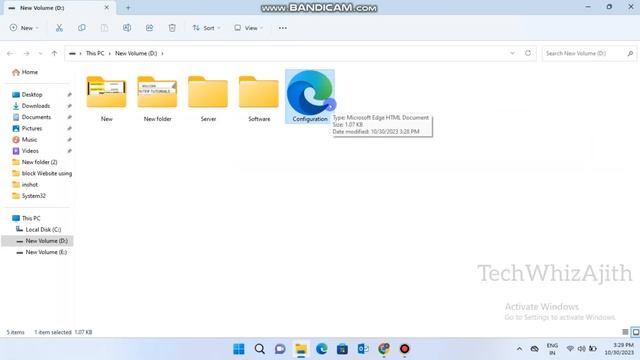Open Microsoft Store on taskbar
This screenshot has height=360, width=640.
coord(342,349)
